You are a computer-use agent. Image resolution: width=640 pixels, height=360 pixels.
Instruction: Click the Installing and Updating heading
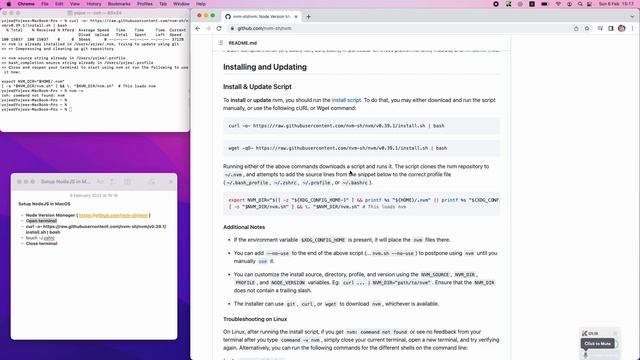[x=264, y=67]
